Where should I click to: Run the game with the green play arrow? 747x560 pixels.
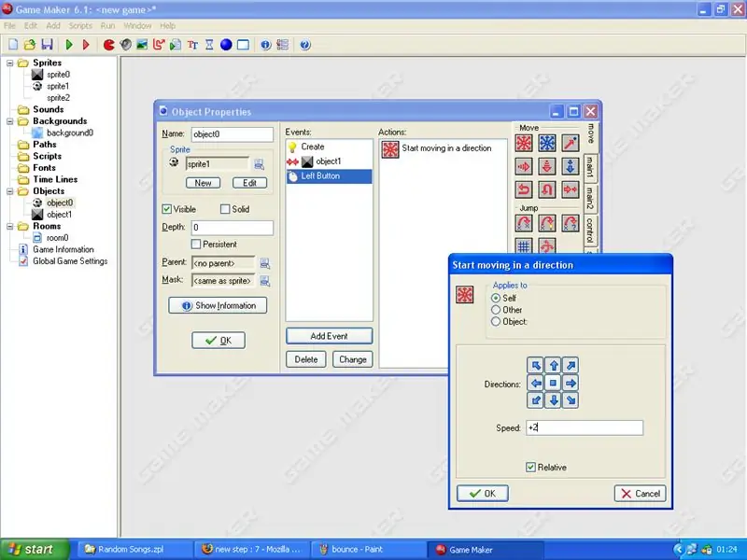pos(69,45)
